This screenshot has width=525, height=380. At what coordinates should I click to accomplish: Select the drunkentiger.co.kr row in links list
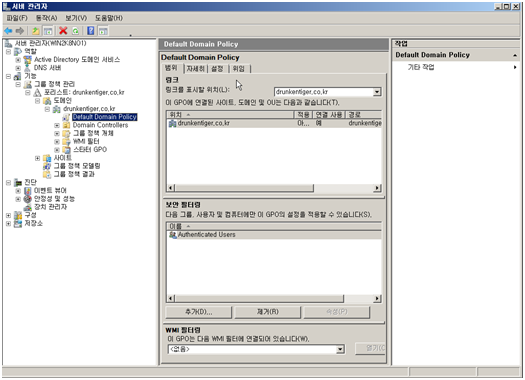[x=274, y=123]
